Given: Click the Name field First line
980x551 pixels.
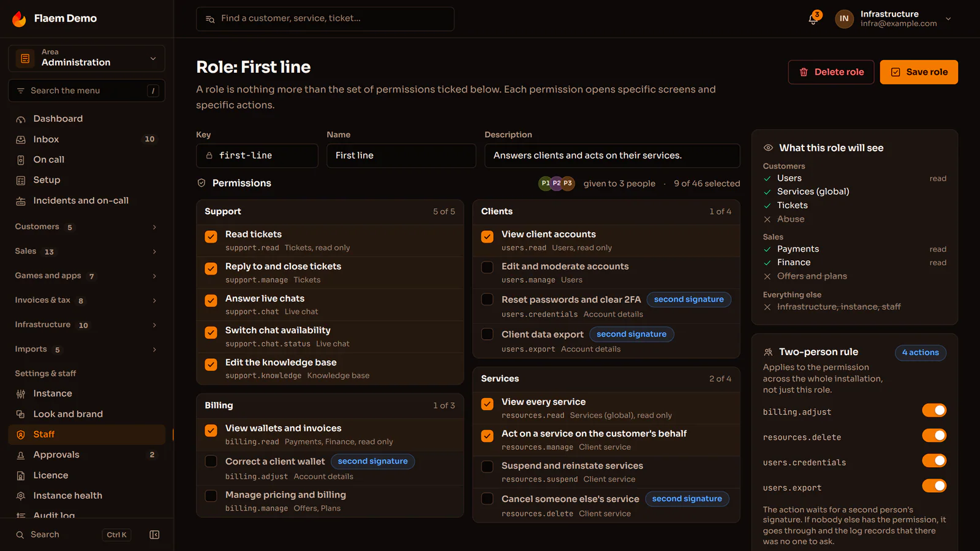Looking at the screenshot, I should point(401,156).
